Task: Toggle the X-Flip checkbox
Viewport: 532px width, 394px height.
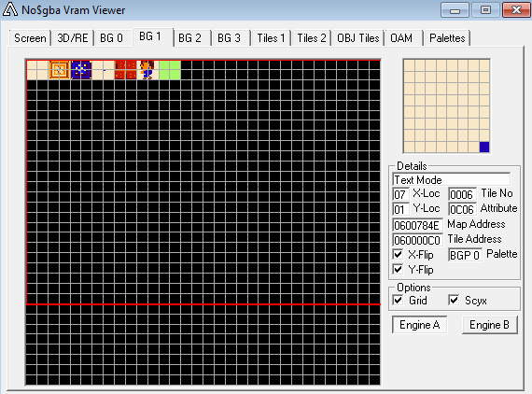Action: coord(398,254)
